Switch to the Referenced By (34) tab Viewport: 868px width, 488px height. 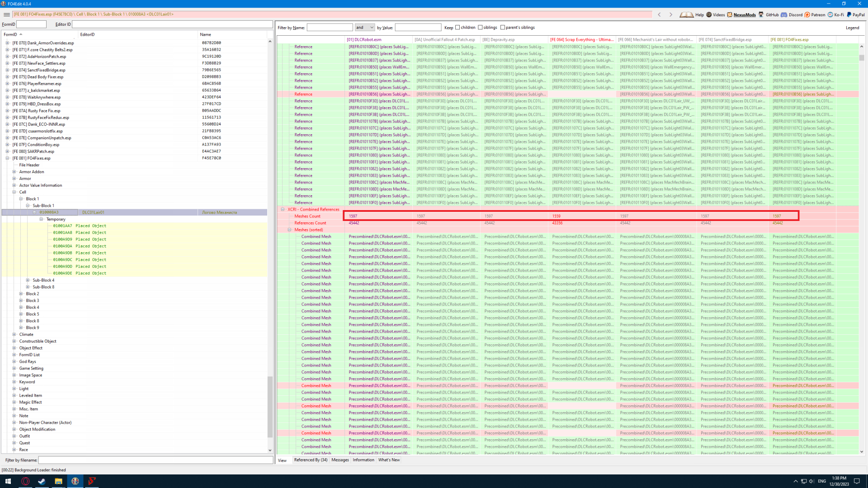point(311,460)
